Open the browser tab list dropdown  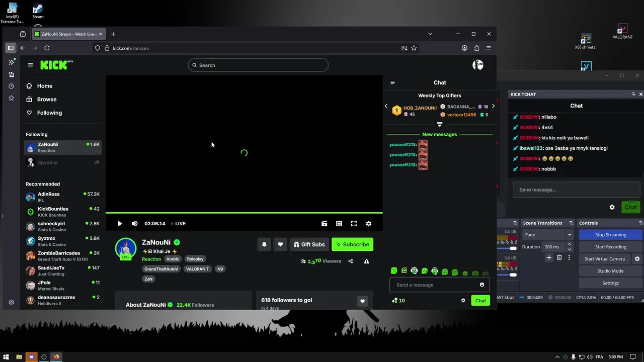click(430, 34)
